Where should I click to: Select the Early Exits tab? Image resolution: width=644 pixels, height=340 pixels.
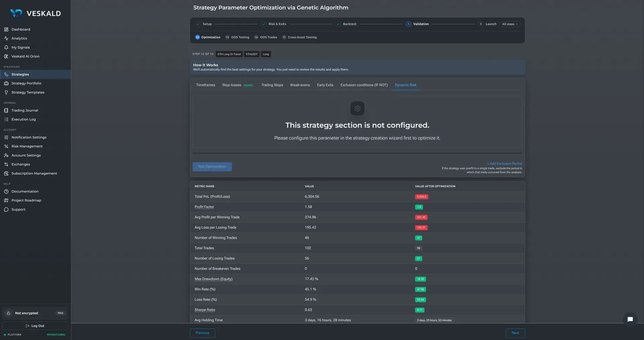point(325,85)
